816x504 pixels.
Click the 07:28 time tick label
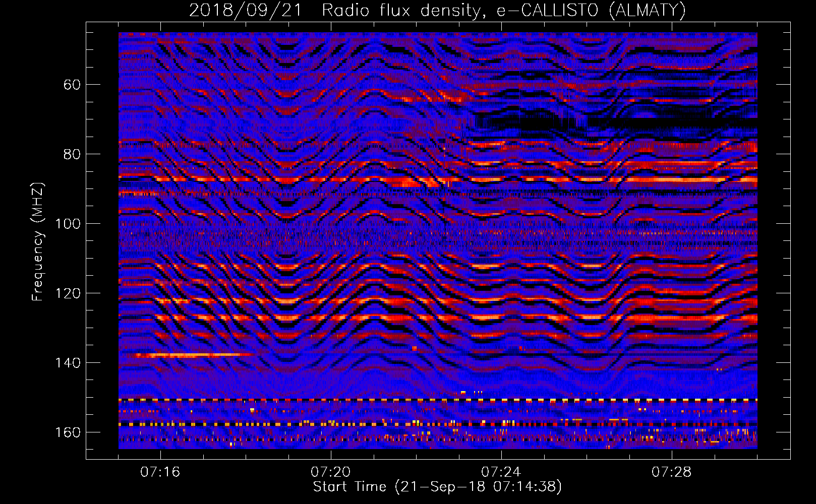672,472
